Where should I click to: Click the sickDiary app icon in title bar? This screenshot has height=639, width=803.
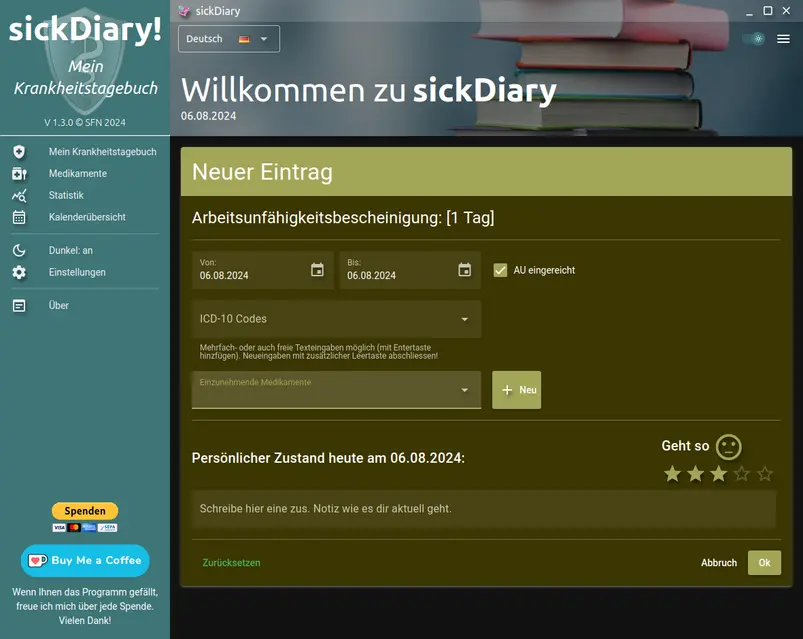pos(184,11)
